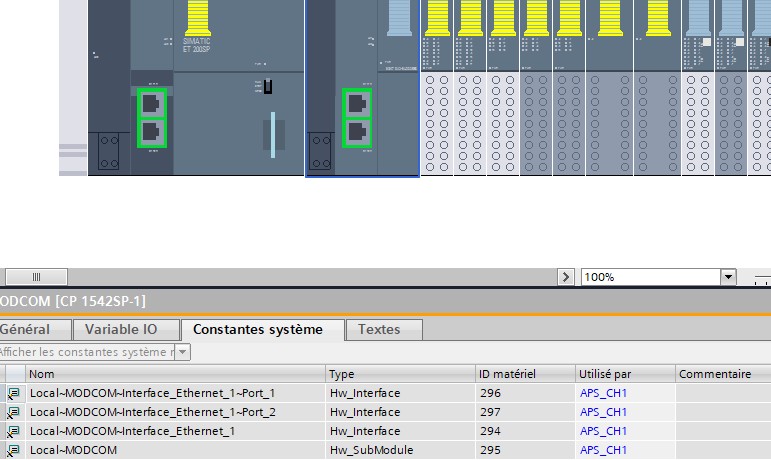
Task: Click the mode selector switch on the CPU
Action: tap(267, 87)
